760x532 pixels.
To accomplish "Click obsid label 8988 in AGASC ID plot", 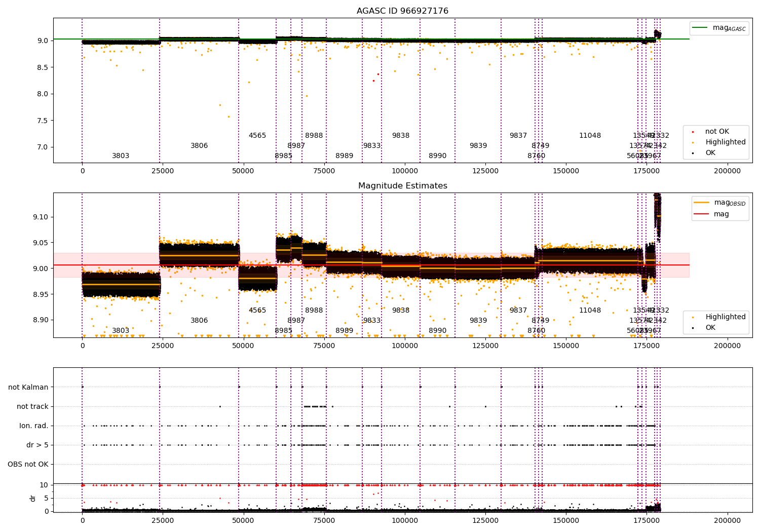I will [x=314, y=136].
